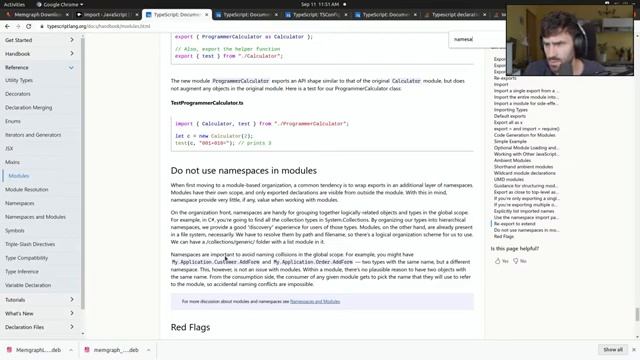Open Type Inference in the sidebar
Image resolution: width=640 pixels, height=360 pixels.
pos(22,272)
